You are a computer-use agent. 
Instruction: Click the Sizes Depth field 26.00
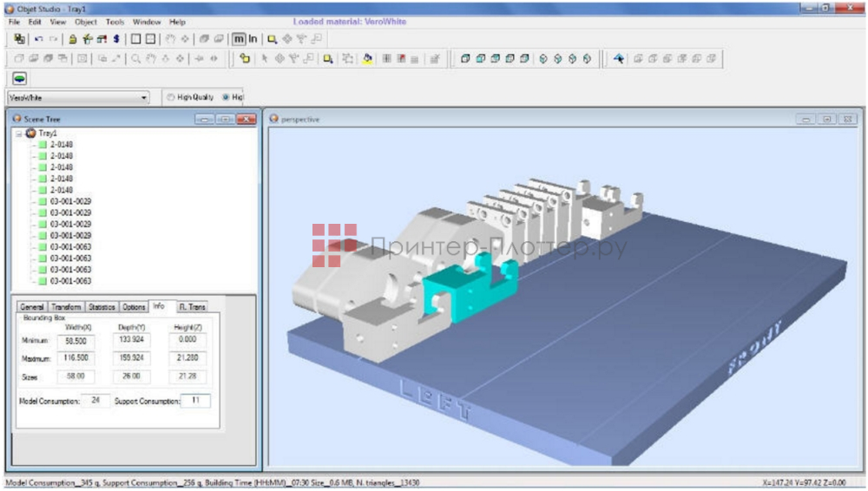(131, 376)
